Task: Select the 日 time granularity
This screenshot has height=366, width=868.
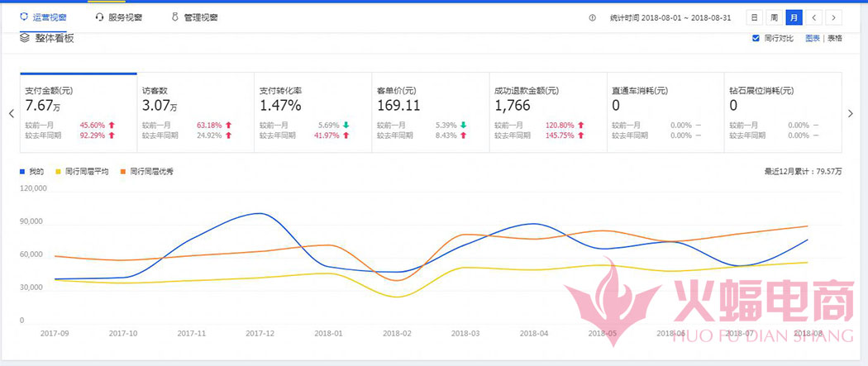Action: point(754,17)
